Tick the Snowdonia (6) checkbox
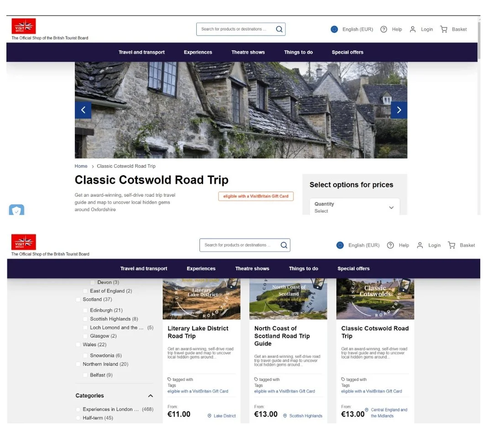Image resolution: width=504 pixels, height=448 pixels. 85,355
